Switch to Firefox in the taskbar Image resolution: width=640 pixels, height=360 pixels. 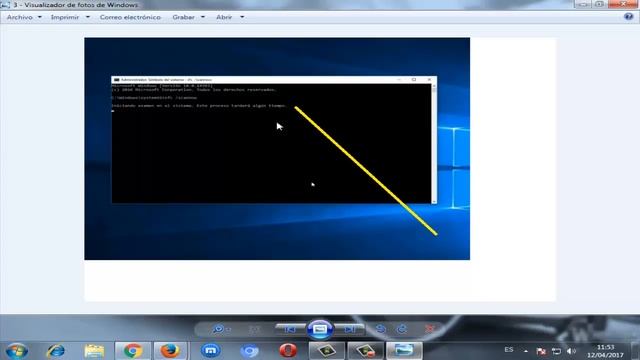[170, 351]
